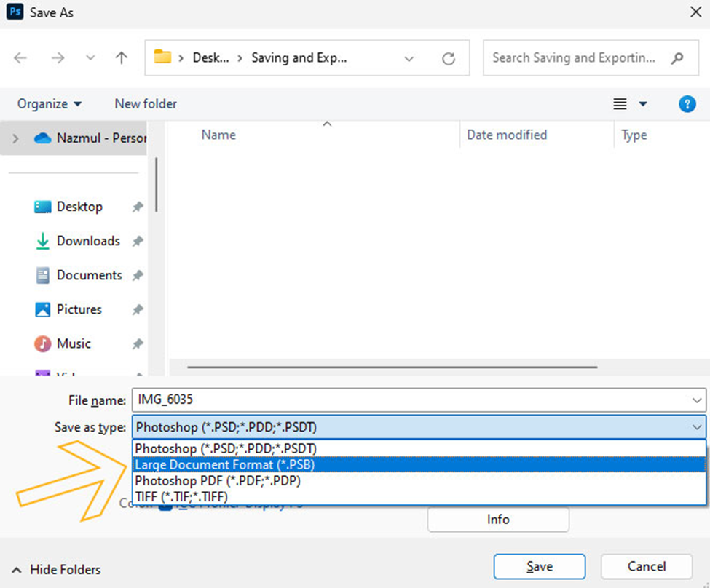Click the Forward navigation arrow
The height and width of the screenshot is (588, 710).
[x=58, y=58]
